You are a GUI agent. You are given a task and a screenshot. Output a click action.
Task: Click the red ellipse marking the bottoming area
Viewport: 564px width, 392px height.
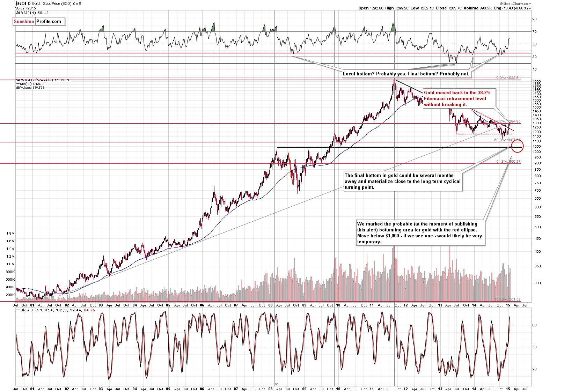coord(517,146)
